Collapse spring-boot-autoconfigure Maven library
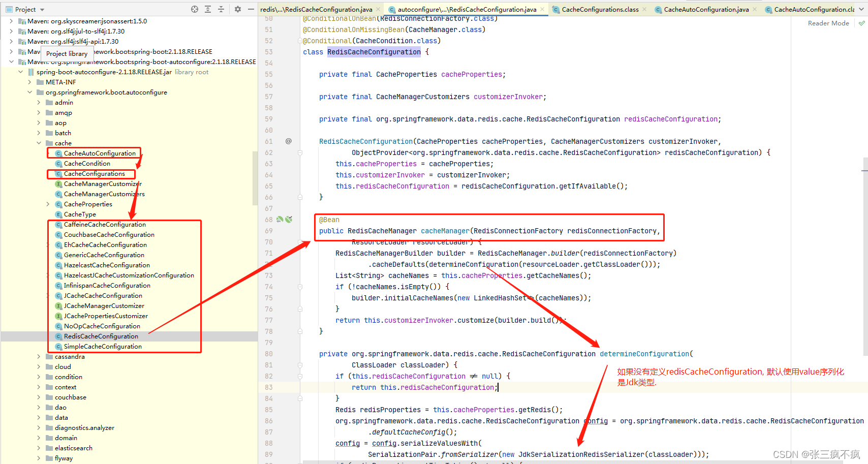Image resolution: width=868 pixels, height=464 pixels. (11, 62)
